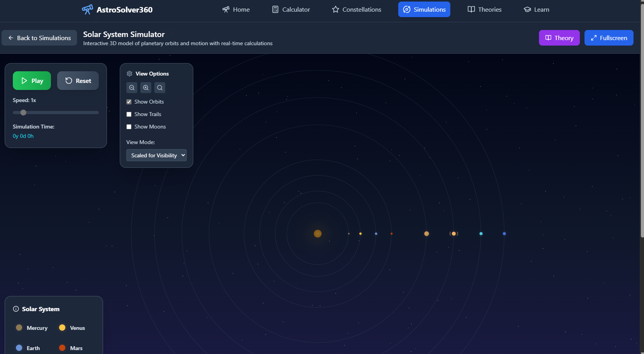Image resolution: width=644 pixels, height=354 pixels.
Task: Select the Mars legend color dot
Action: [62, 348]
